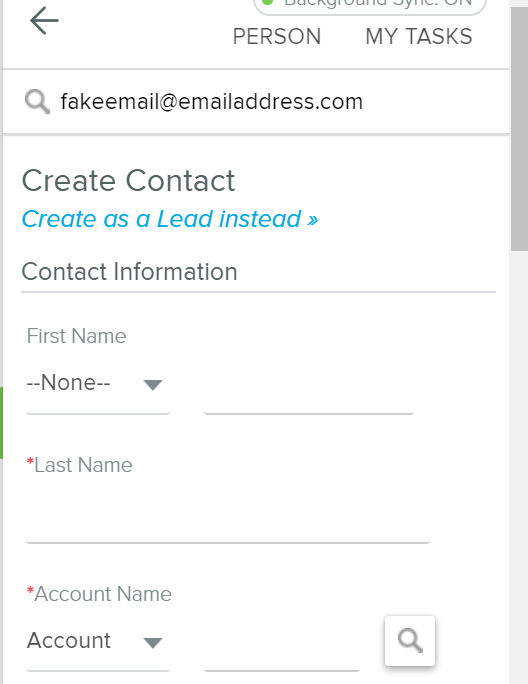Expand the --None-- salutation dropdown
Image resolution: width=528 pixels, height=684 pixels.
(x=98, y=383)
